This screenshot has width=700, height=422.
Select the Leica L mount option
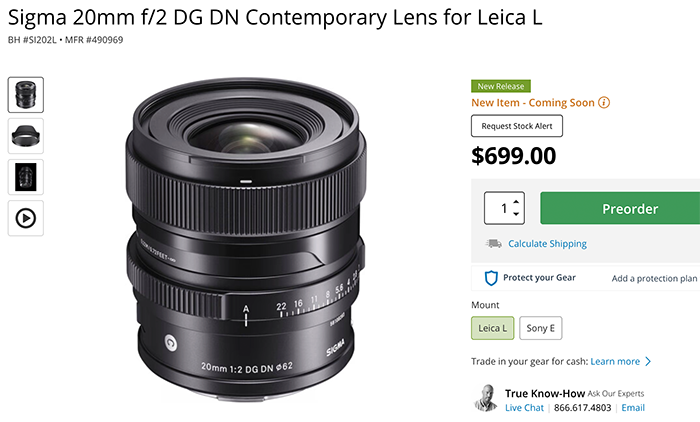click(x=492, y=328)
